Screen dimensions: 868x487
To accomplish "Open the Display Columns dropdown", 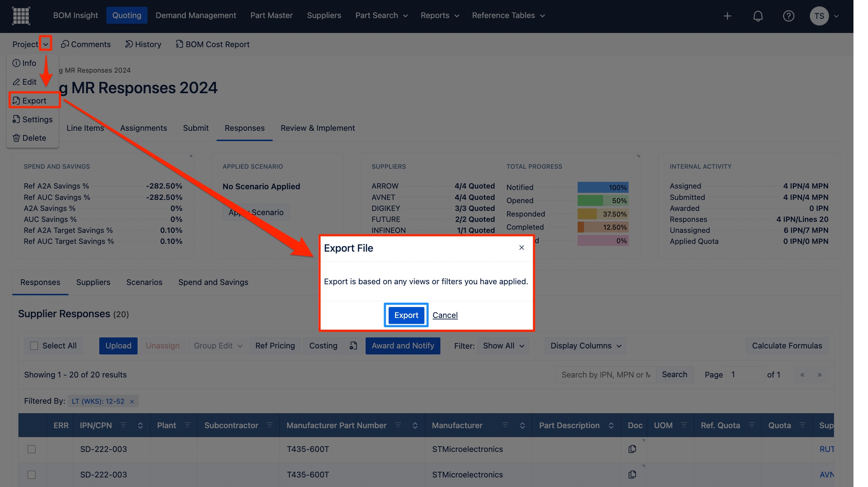I will (x=586, y=346).
